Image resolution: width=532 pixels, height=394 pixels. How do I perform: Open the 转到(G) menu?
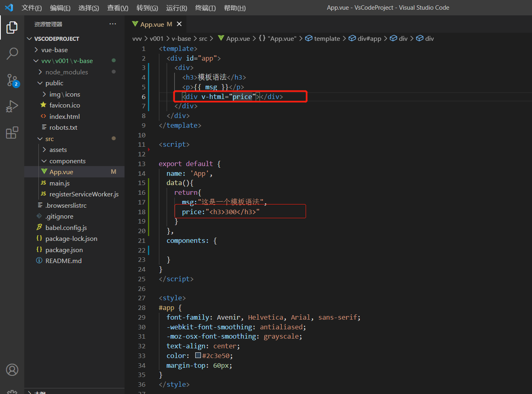(x=147, y=8)
